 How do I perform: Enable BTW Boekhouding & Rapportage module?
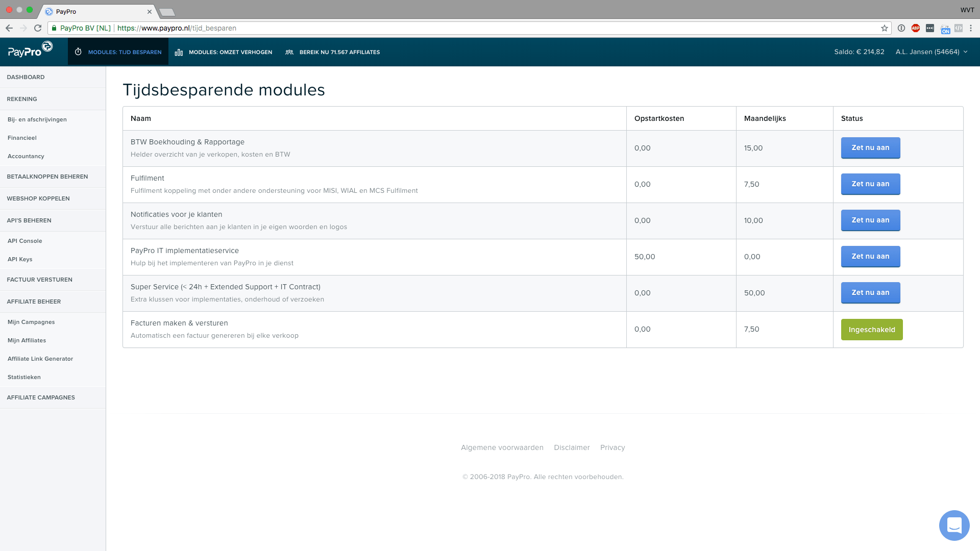(870, 148)
